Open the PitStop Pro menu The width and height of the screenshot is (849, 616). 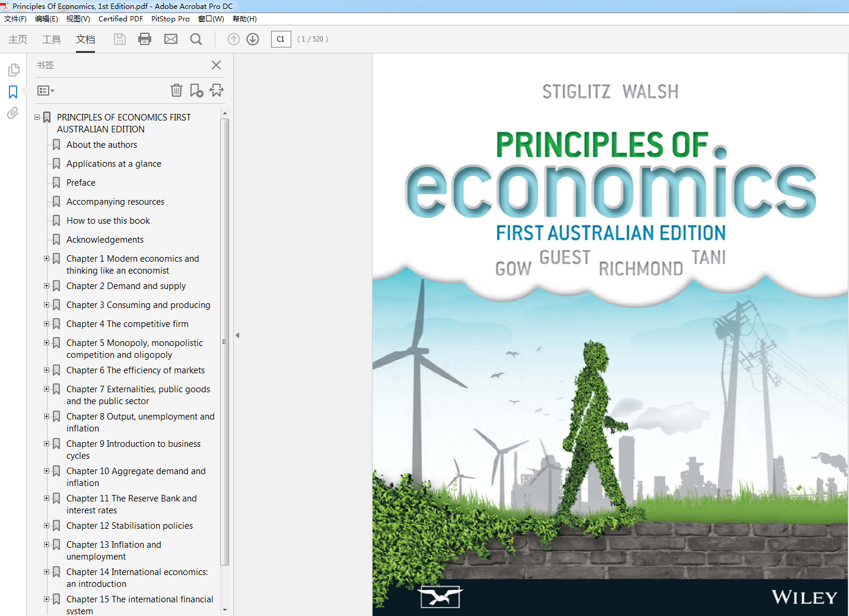[170, 19]
